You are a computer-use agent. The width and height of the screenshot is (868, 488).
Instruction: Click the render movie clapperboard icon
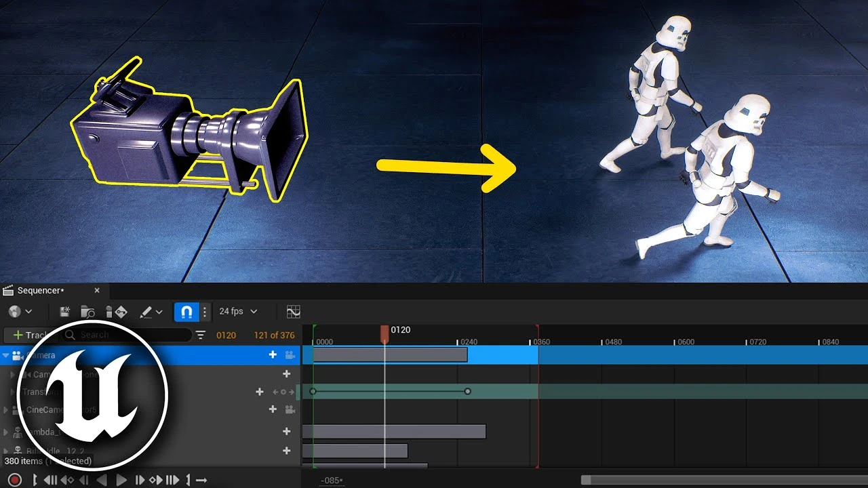coord(65,312)
